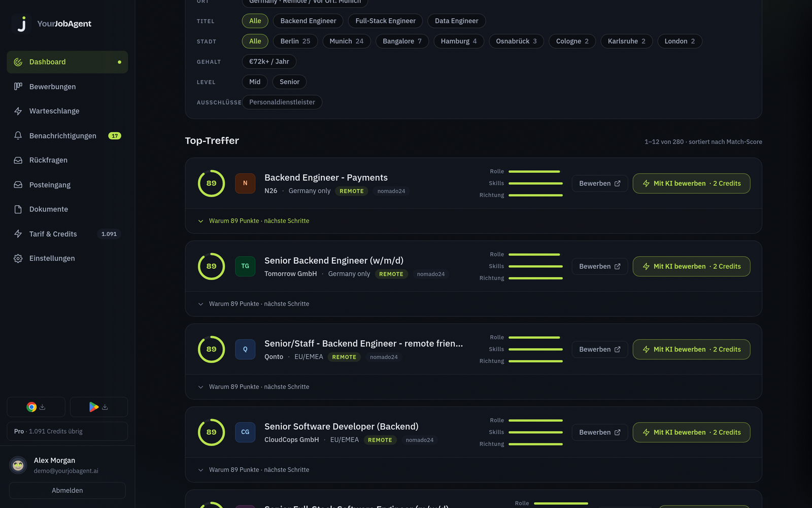The image size is (812, 508).
Task: Toggle the Full-Stack Engineer filter
Action: click(x=385, y=21)
